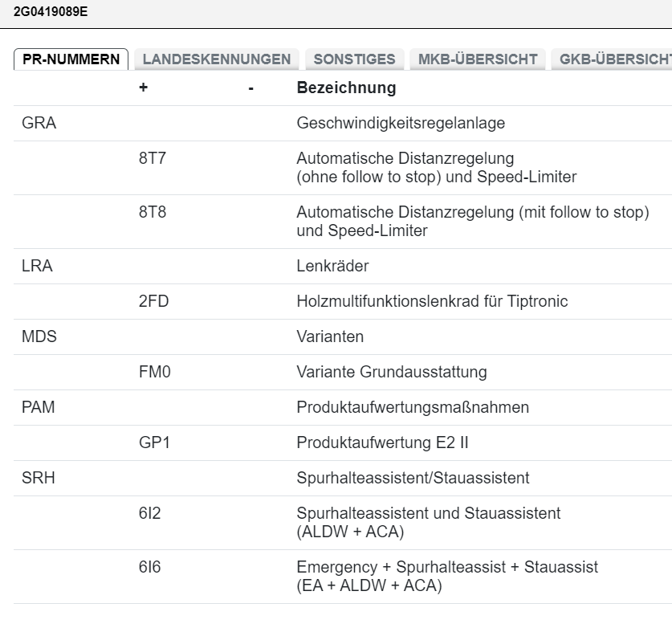Click the PAM family code row
The image size is (672, 632).
click(x=39, y=407)
